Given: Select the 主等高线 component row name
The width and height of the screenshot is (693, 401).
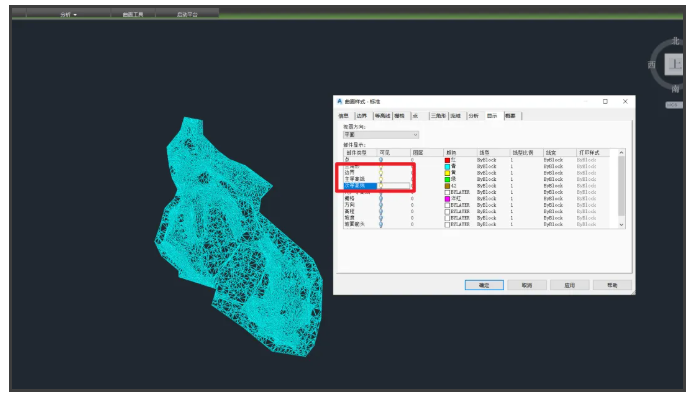Looking at the screenshot, I should click(355, 179).
